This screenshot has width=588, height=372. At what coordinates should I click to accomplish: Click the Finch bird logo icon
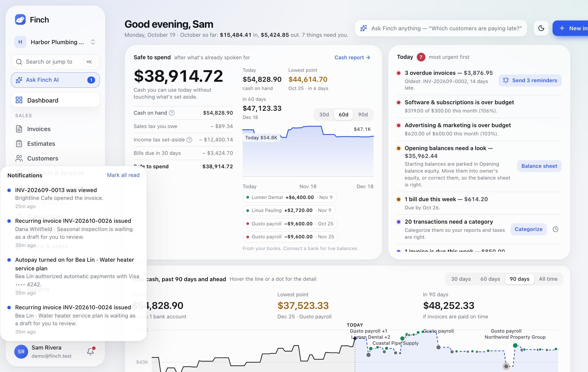click(20, 19)
